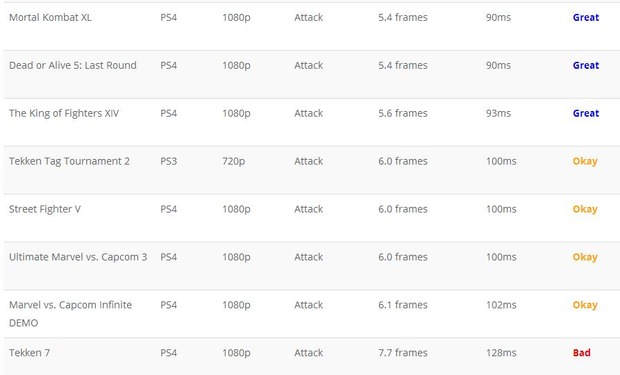This screenshot has width=620, height=375.
Task: Click the Great rating for King of Fighters XIV
Action: [x=586, y=114]
